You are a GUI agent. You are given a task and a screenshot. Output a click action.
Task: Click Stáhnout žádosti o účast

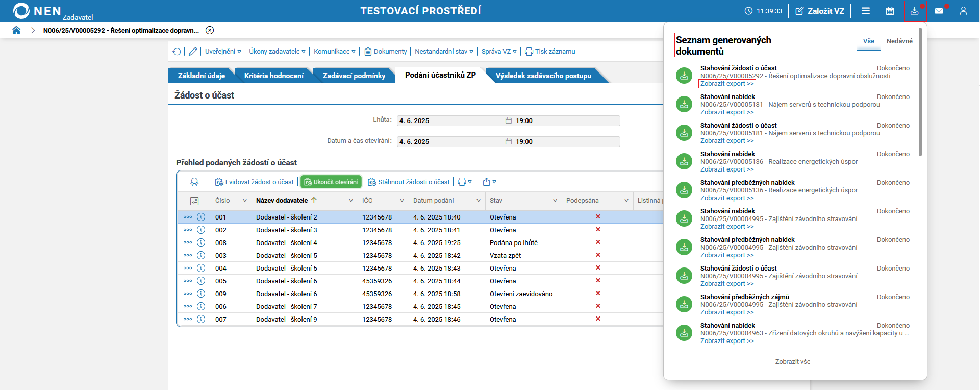pos(409,182)
